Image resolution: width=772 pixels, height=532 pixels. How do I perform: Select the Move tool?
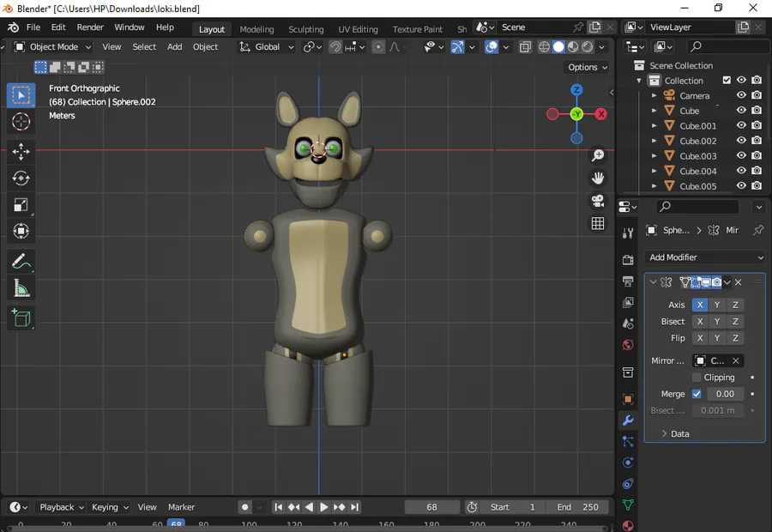(x=21, y=152)
